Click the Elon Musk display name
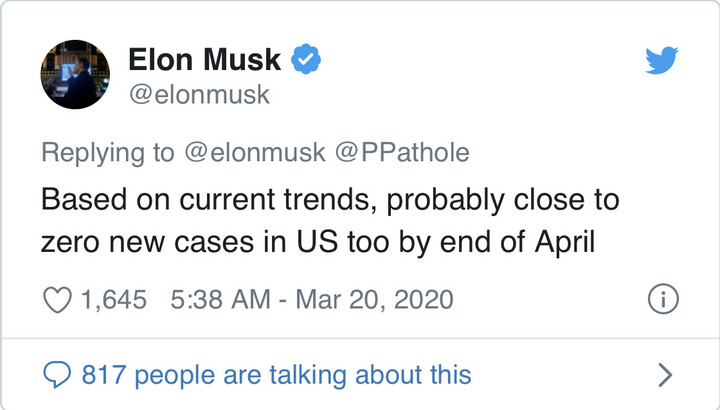720x410 pixels. 205,61
